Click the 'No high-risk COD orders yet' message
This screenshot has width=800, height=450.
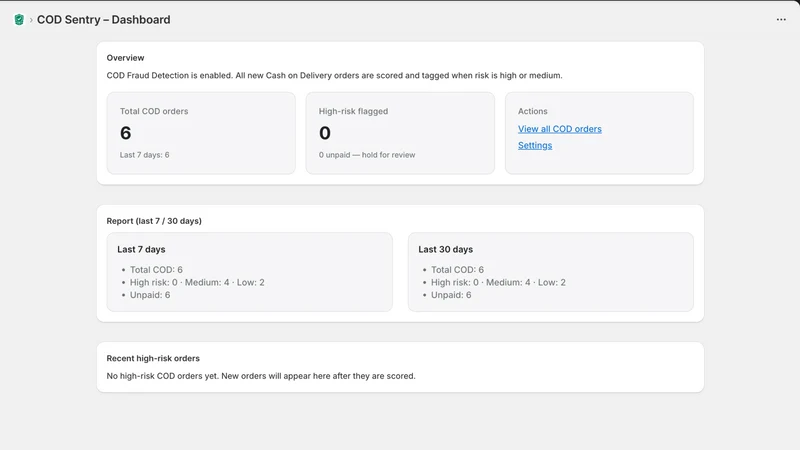click(261, 376)
